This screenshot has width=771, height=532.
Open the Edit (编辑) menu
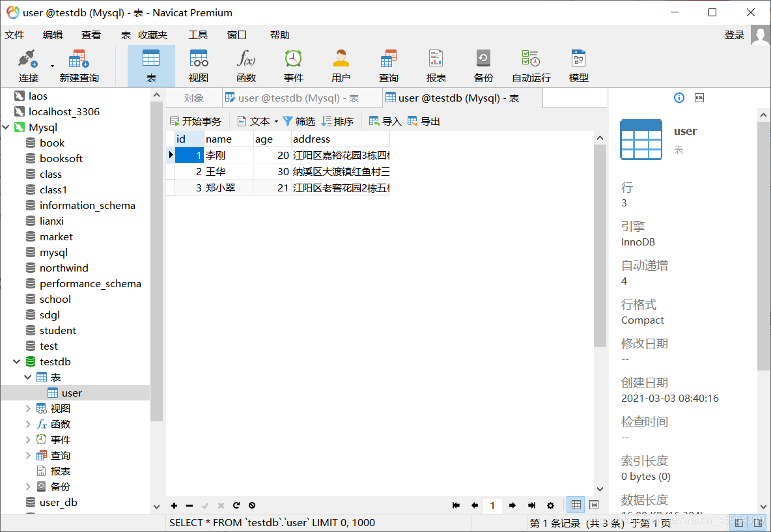[53, 35]
